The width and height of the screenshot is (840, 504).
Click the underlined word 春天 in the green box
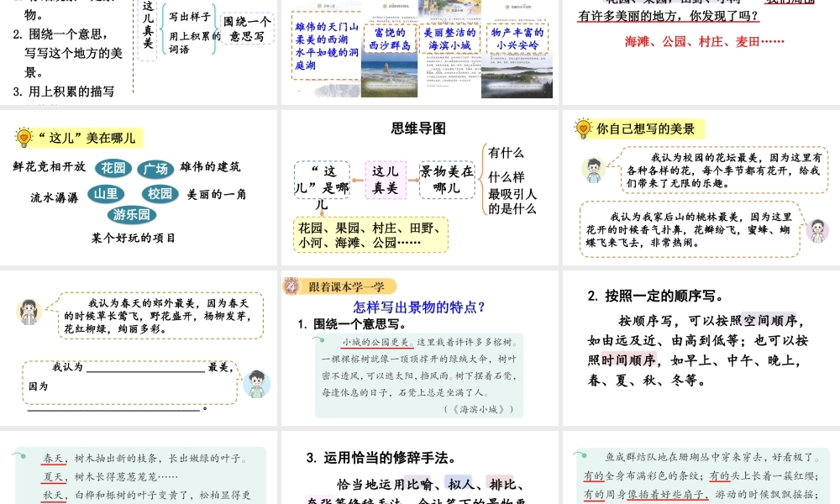coord(53,459)
